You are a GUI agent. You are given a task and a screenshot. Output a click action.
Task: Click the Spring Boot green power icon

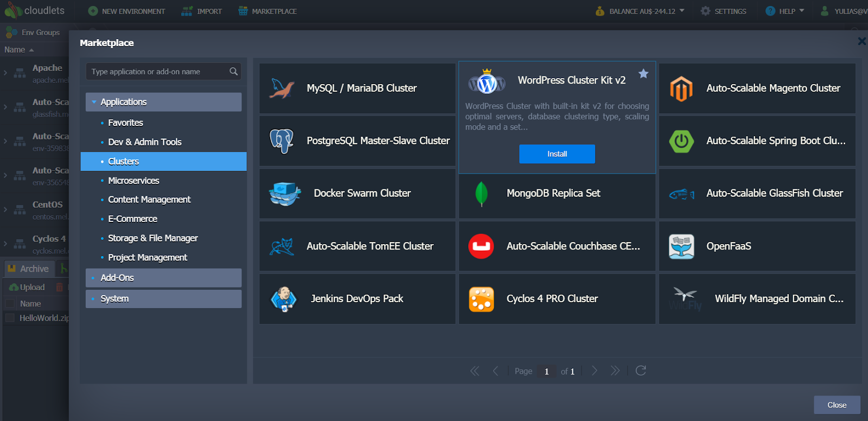[x=681, y=141]
